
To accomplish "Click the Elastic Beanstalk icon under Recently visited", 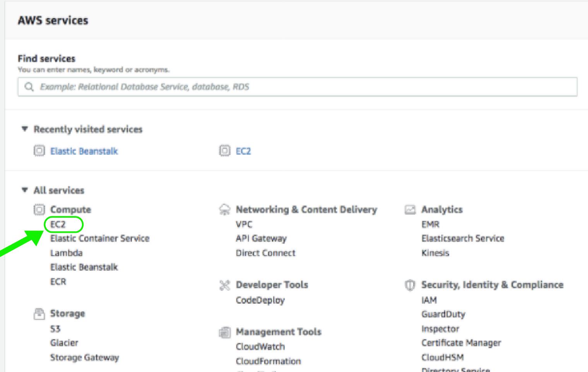I will (x=39, y=150).
